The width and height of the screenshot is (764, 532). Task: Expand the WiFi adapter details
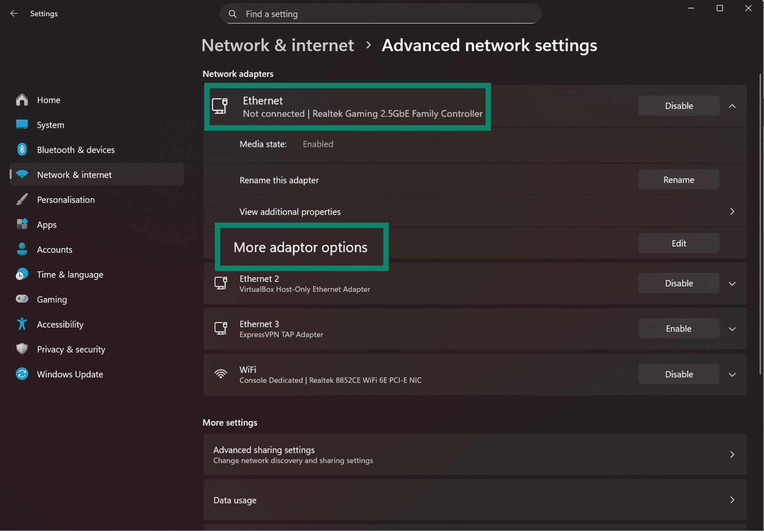click(x=732, y=374)
